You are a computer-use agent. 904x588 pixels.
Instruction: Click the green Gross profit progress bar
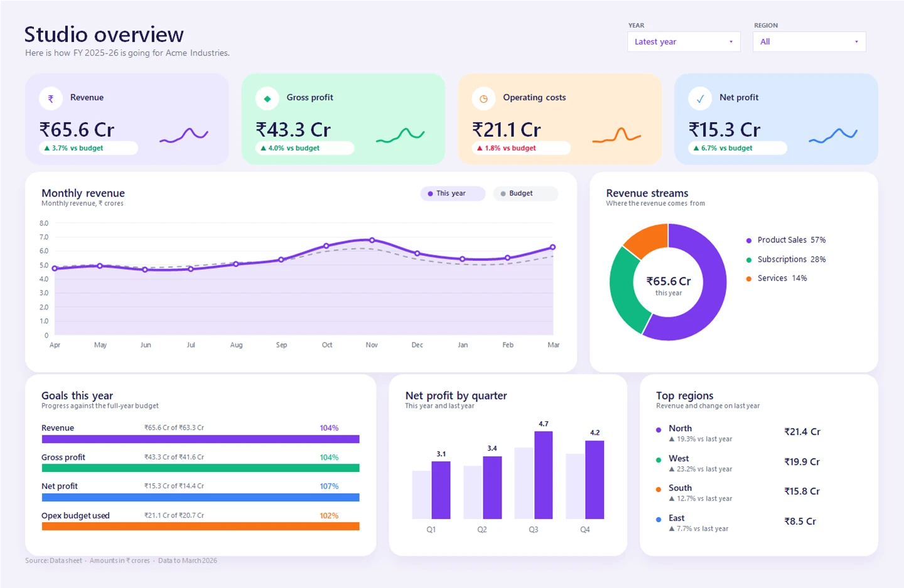coord(200,468)
